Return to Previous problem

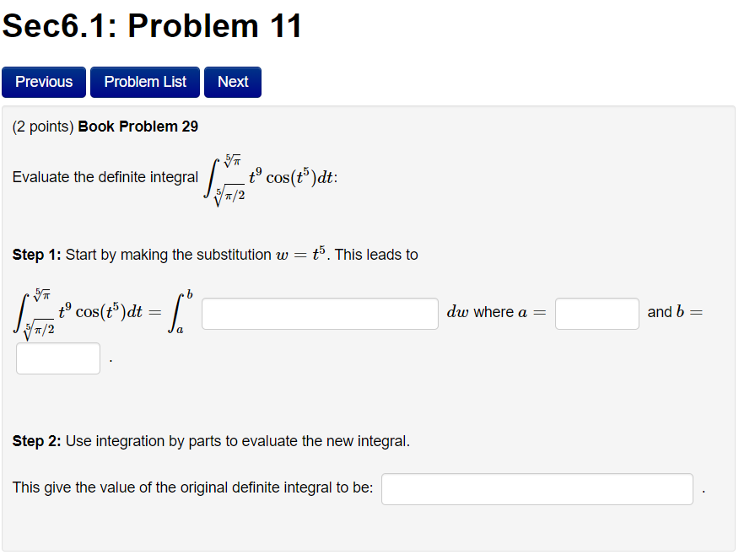click(43, 82)
